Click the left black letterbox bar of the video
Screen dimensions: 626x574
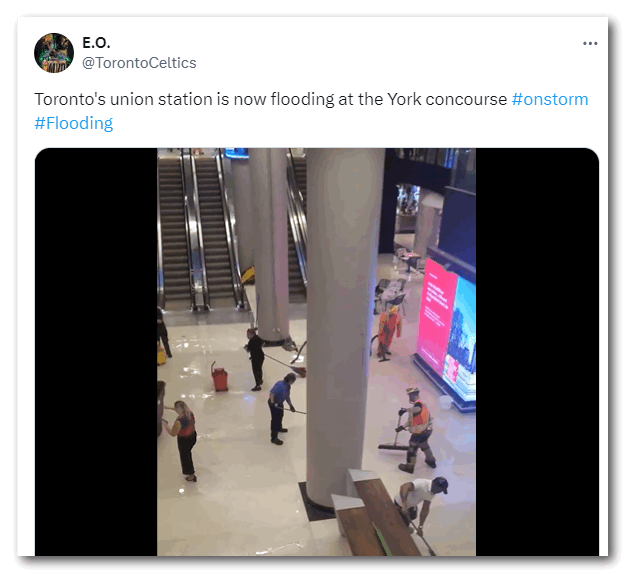[96, 352]
